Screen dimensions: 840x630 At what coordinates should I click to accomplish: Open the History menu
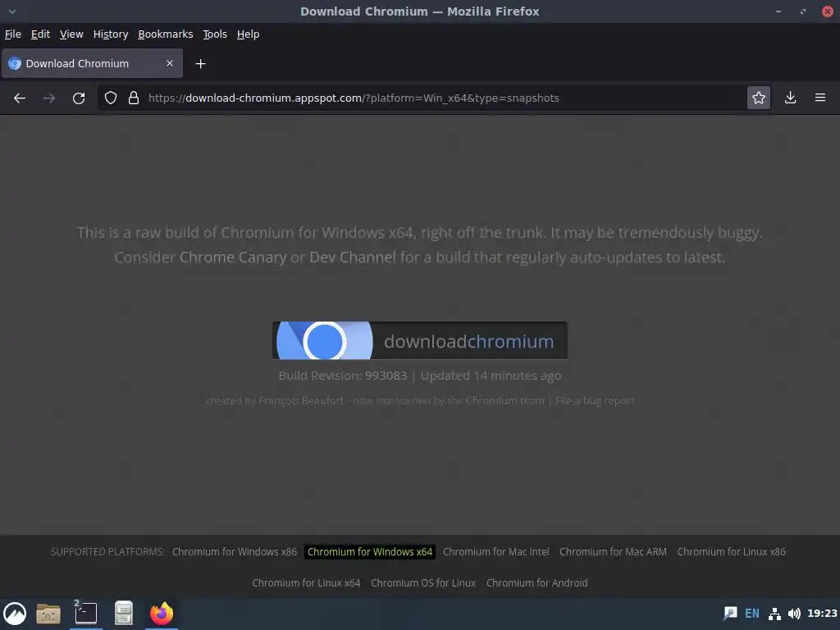(111, 34)
